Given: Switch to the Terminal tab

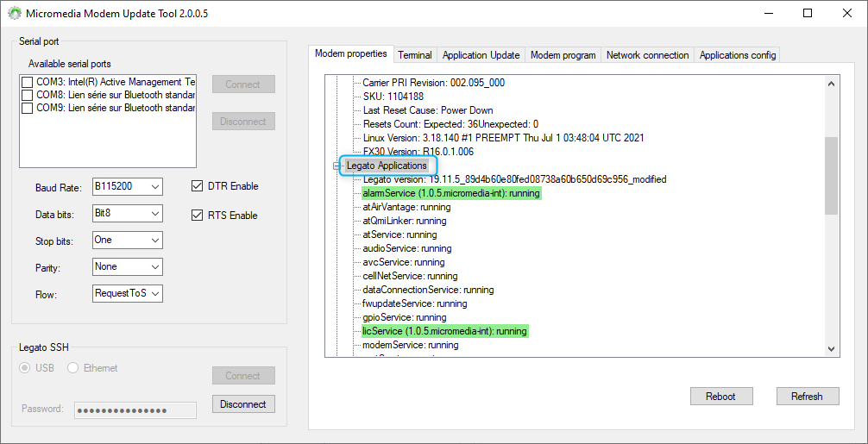Looking at the screenshot, I should tap(414, 55).
